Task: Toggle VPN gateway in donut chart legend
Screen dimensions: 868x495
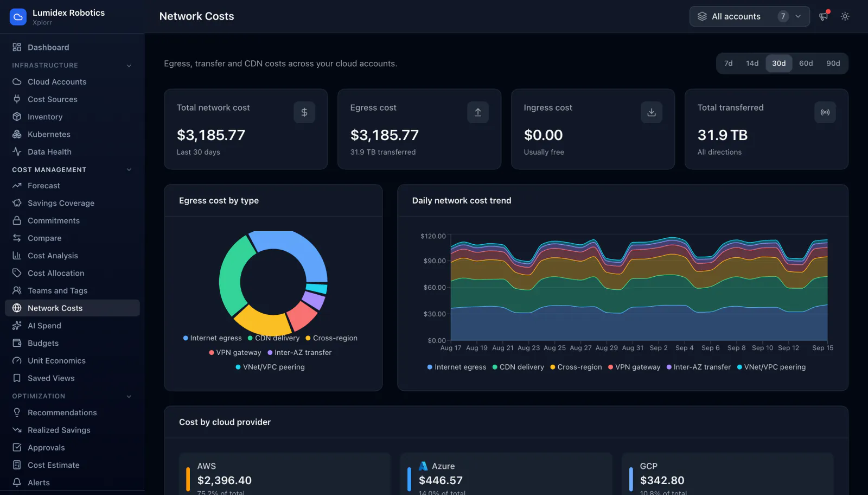Action: 235,353
